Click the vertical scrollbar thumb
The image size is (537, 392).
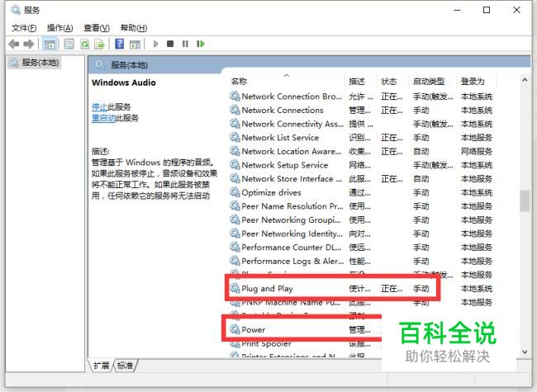[x=525, y=201]
